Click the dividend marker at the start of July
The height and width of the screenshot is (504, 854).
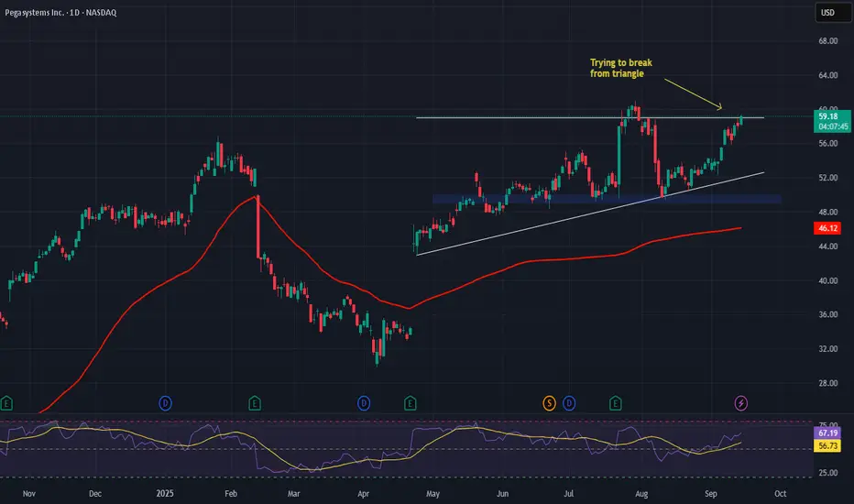(569, 404)
